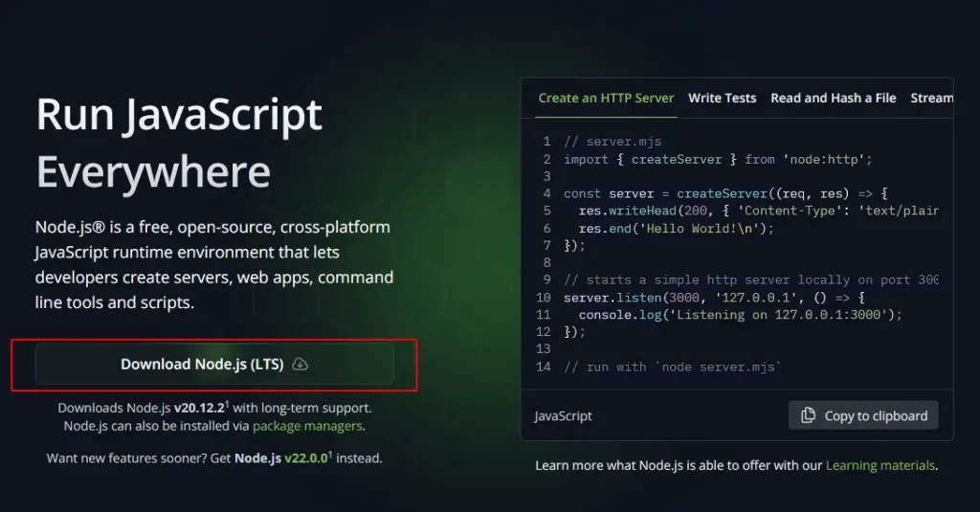The image size is (980, 512).
Task: Click the cloud download icon on the Download button
Action: pyautogui.click(x=300, y=364)
